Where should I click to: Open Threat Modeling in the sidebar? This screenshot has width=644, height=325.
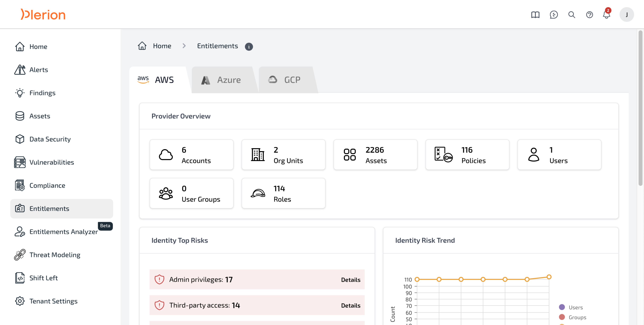55,255
